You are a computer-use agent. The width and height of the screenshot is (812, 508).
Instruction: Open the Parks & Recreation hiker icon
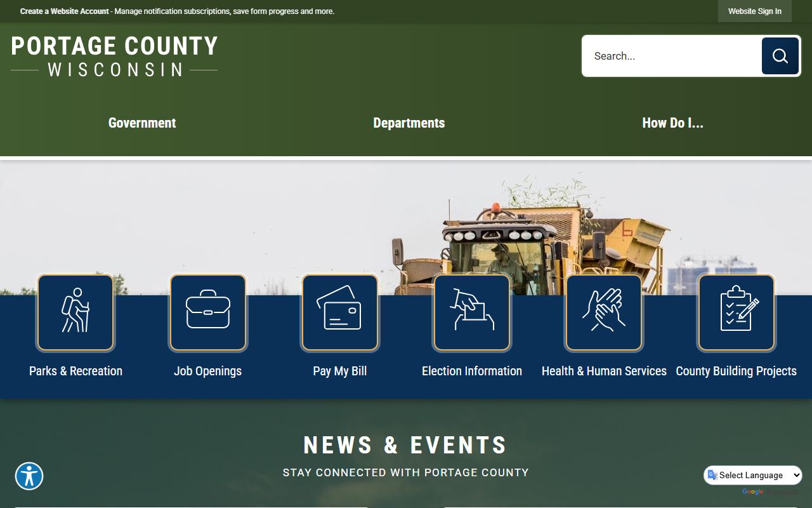coord(75,312)
